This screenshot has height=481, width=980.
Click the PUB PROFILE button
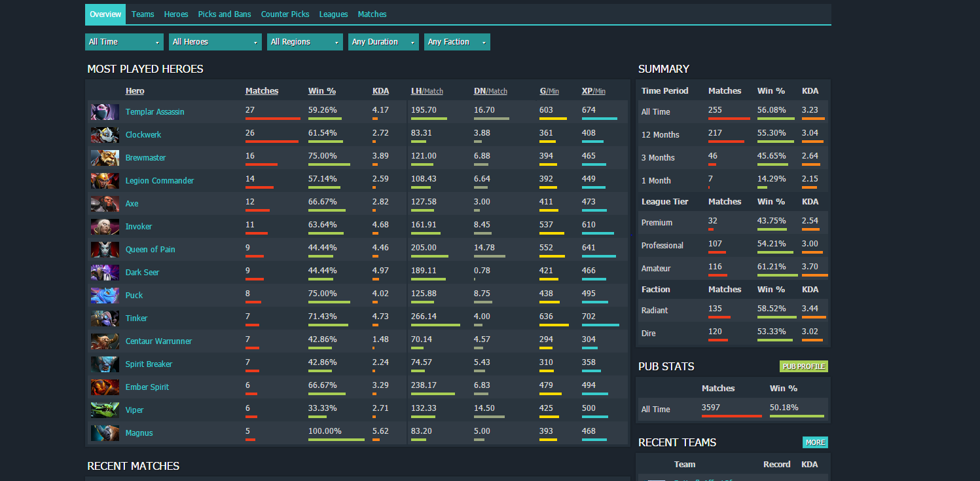pyautogui.click(x=804, y=366)
